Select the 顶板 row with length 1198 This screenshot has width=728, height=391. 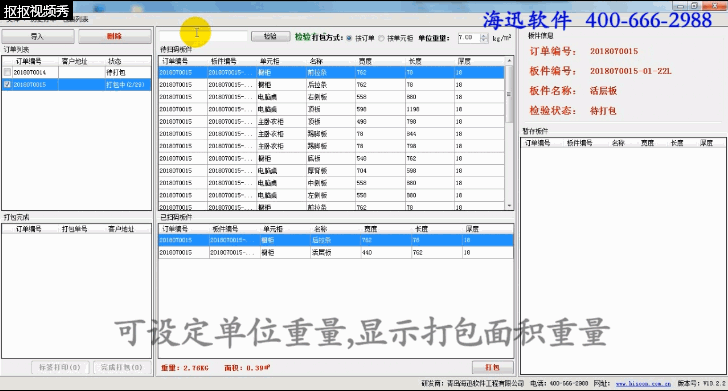click(x=332, y=109)
